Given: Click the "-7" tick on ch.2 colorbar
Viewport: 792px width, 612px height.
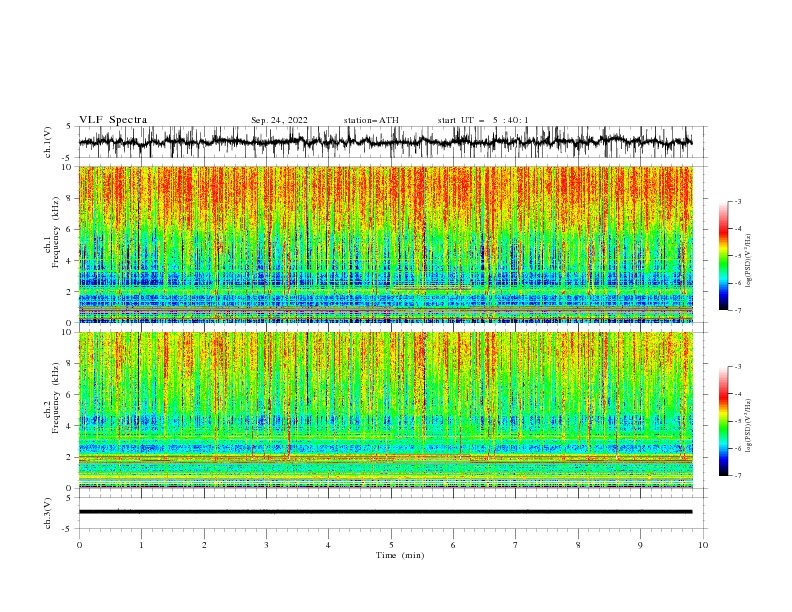Looking at the screenshot, I should 738,475.
